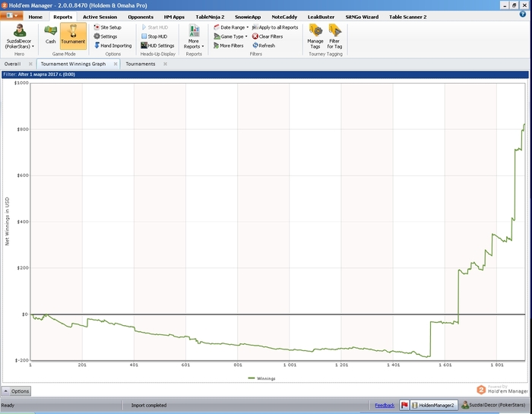Refresh the report
Image resolution: width=532 pixels, height=414 pixels.
tap(263, 46)
